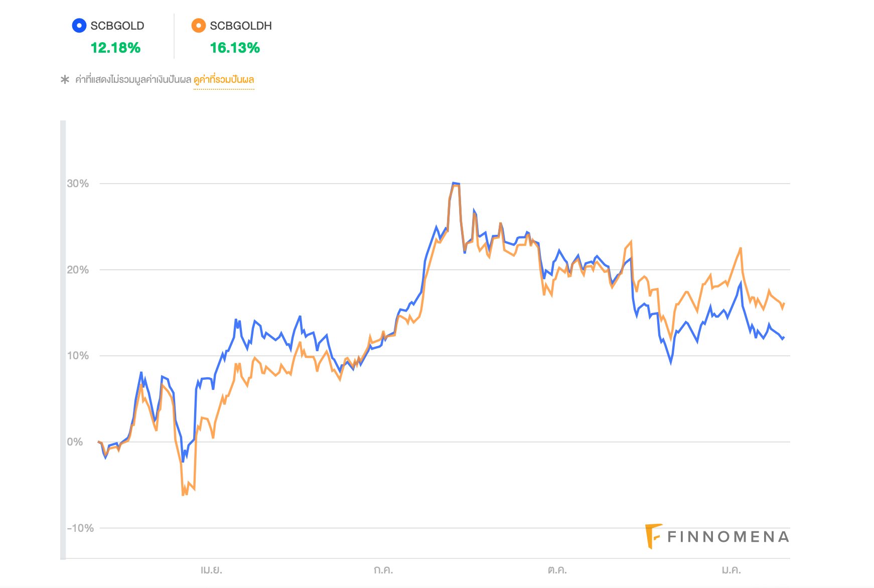Screen dimensions: 874x588
Task: Click the 12.18% return value
Action: pyautogui.click(x=115, y=48)
